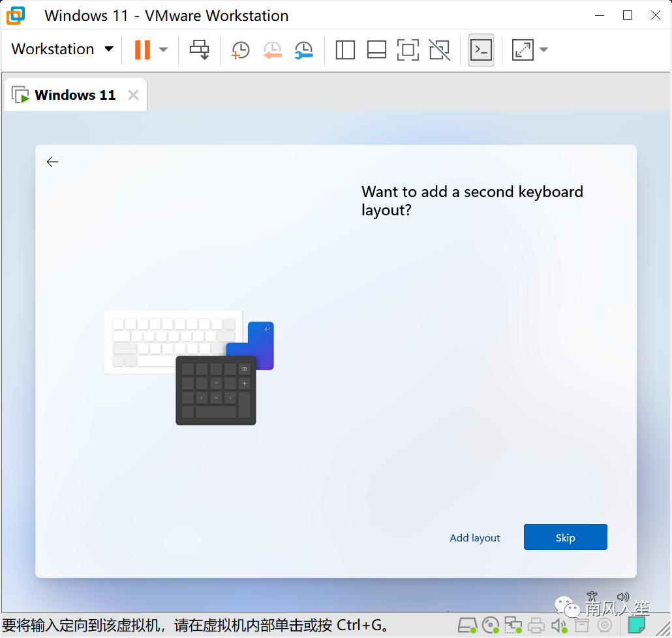Screen dimensions: 672x638
Task: Open the console view button
Action: (481, 50)
